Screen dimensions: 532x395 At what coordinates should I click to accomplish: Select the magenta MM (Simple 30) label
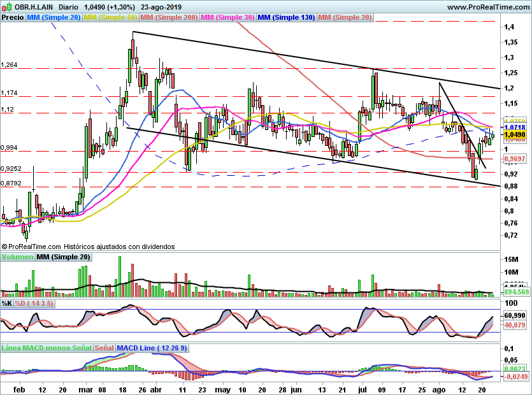click(x=227, y=17)
